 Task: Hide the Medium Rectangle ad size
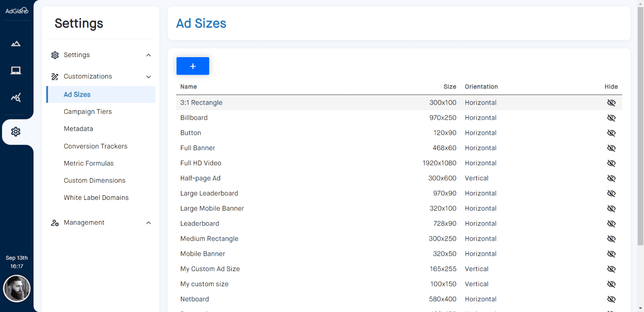611,239
